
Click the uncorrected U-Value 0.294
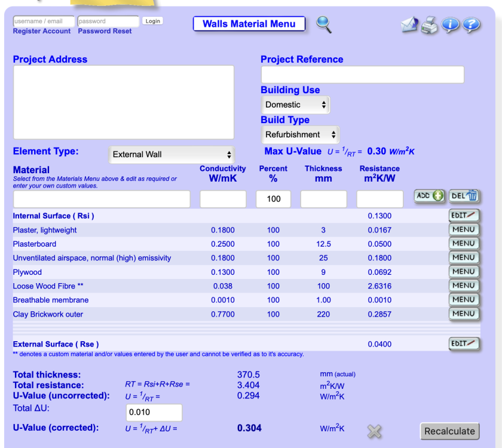point(249,395)
